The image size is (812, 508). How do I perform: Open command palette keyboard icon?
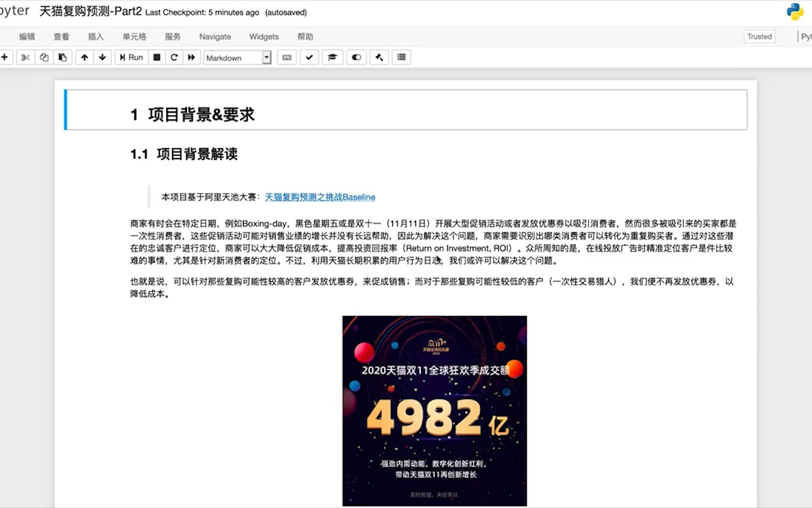point(287,57)
